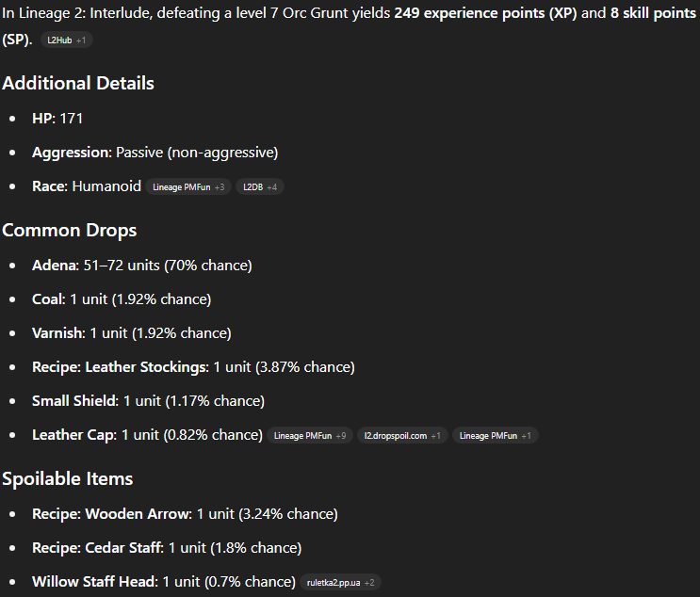Click the Aggression: Passive list item
700x597 pixels.
tap(155, 153)
